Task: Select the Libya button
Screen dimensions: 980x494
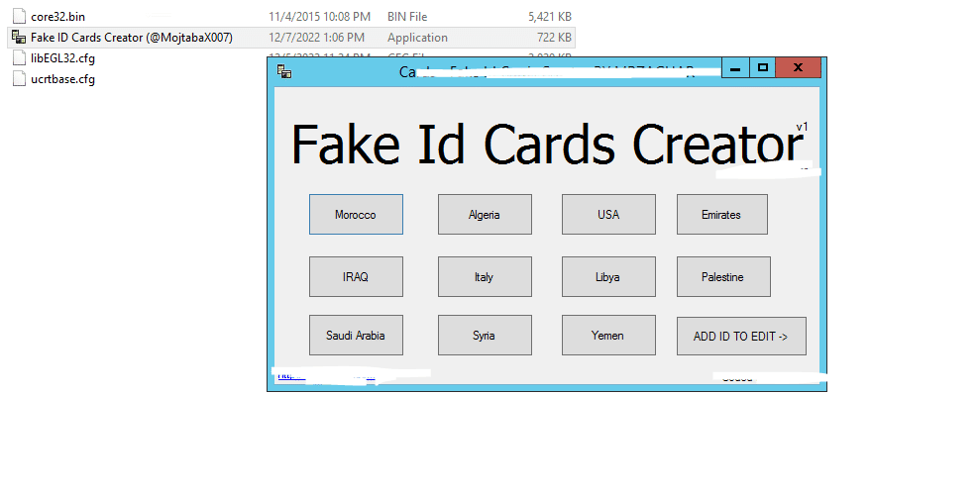Action: 608,277
